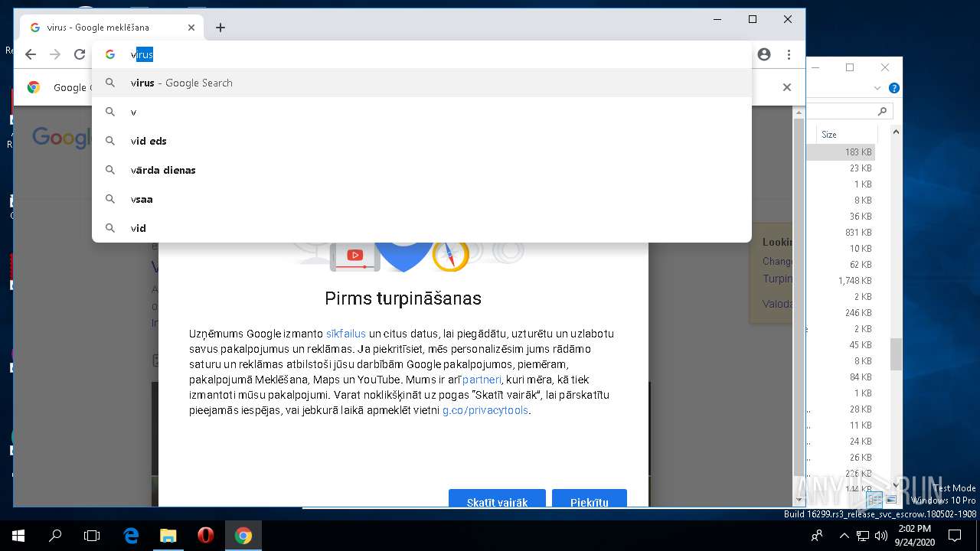This screenshot has height=551, width=980.
Task: Select the 246 KB file row
Action: coord(841,313)
